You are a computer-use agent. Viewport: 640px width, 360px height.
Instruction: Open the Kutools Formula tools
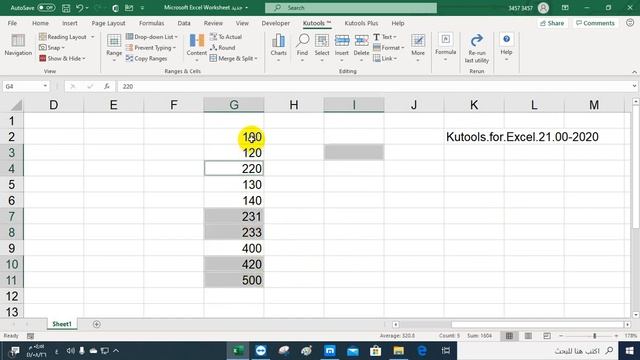(445, 47)
